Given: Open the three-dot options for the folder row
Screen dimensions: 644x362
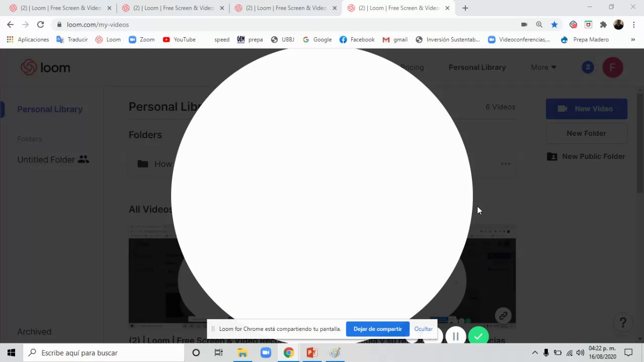Looking at the screenshot, I should pos(506,164).
